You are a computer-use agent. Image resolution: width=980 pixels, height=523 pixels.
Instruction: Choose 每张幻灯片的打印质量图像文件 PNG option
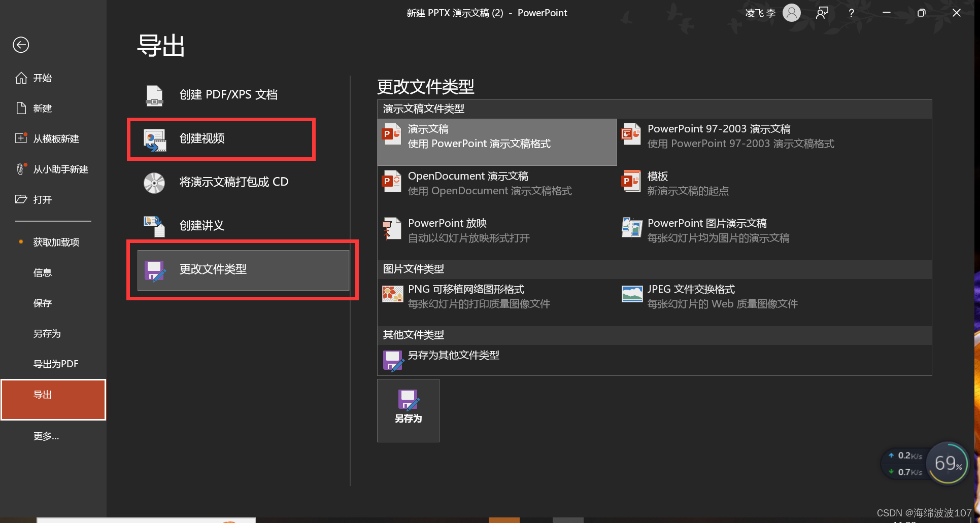click(497, 302)
